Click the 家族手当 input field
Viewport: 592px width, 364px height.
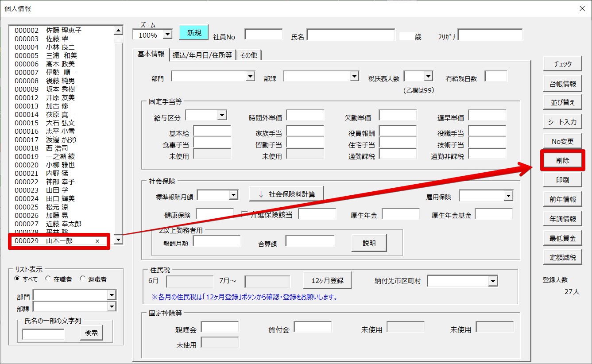(305, 131)
